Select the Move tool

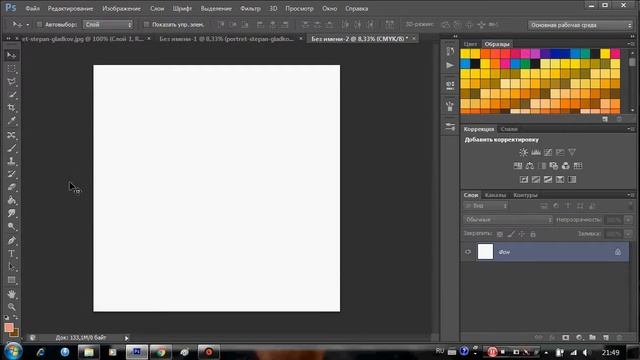click(x=11, y=55)
